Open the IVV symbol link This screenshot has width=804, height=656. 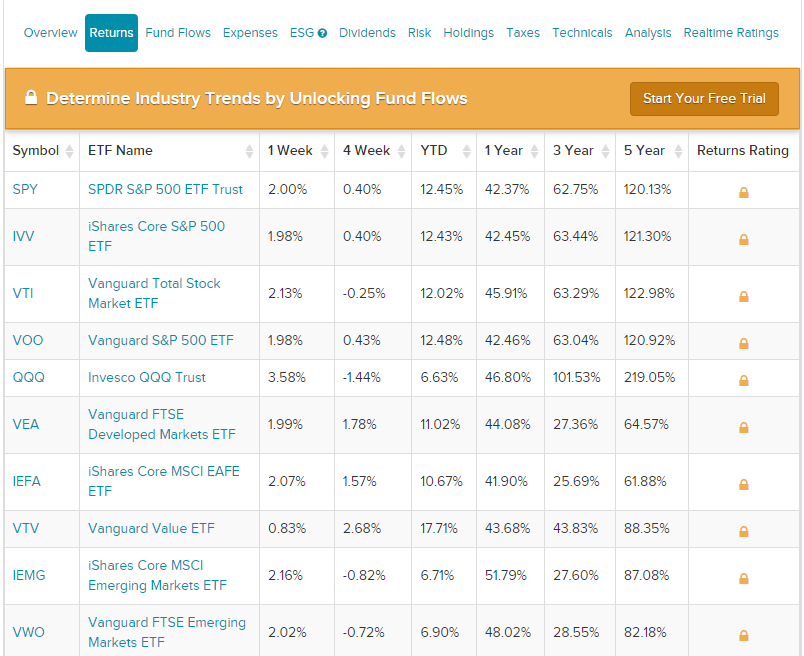[x=24, y=236]
